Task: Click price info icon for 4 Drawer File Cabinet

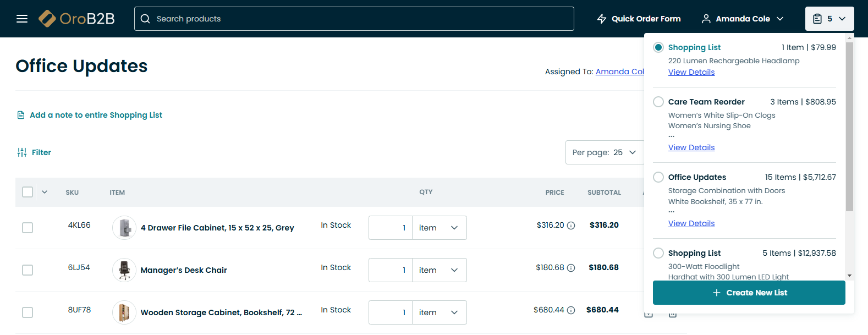Action: [571, 226]
